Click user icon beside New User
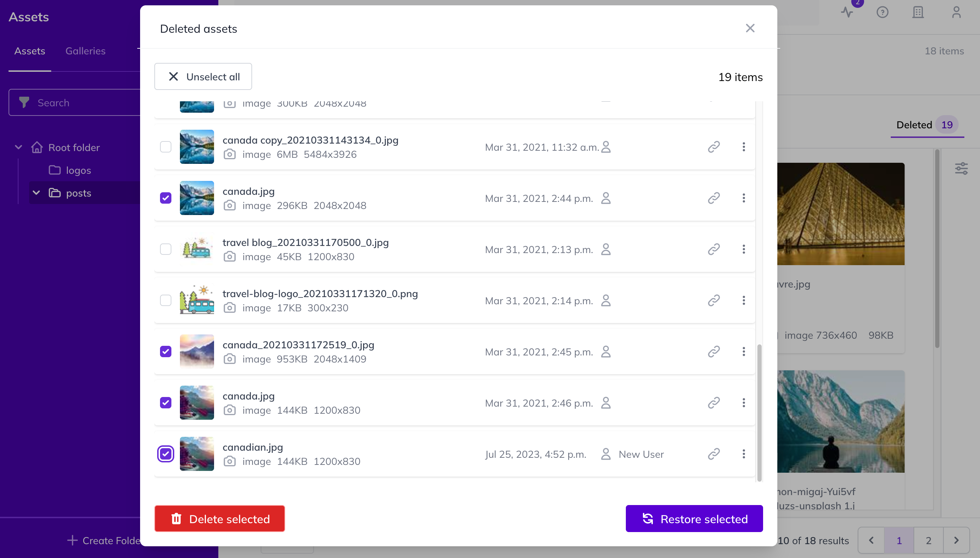 [606, 454]
